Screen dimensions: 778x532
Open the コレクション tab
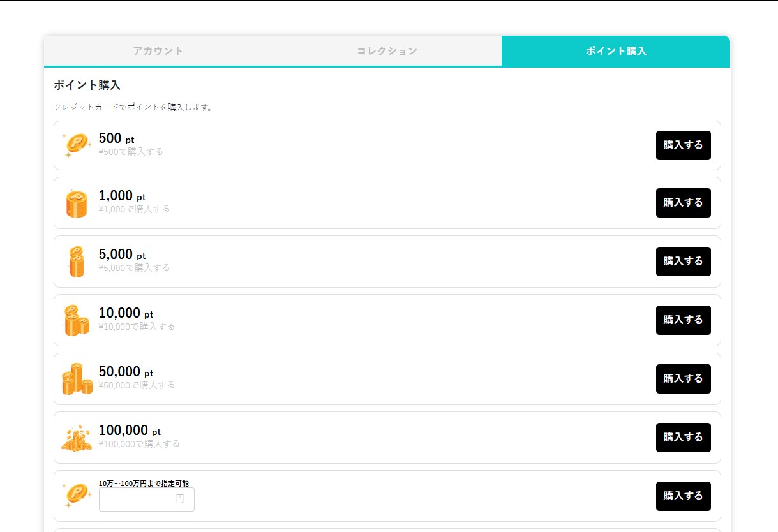point(387,51)
